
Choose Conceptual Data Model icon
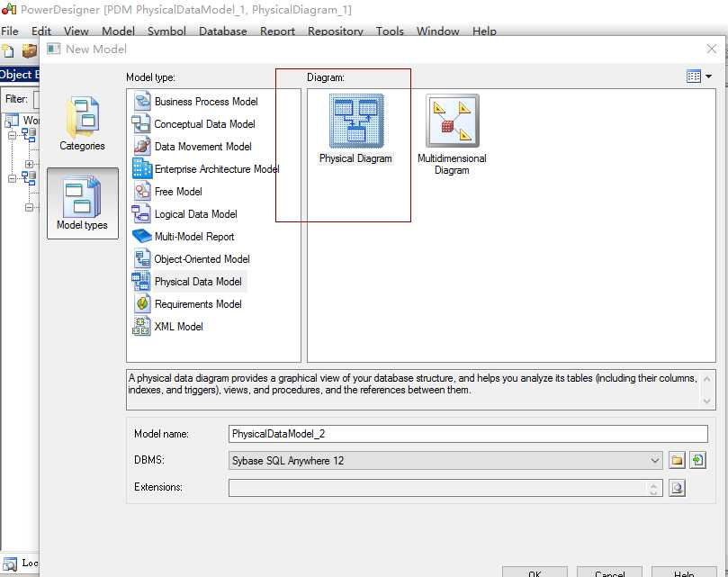pos(141,124)
